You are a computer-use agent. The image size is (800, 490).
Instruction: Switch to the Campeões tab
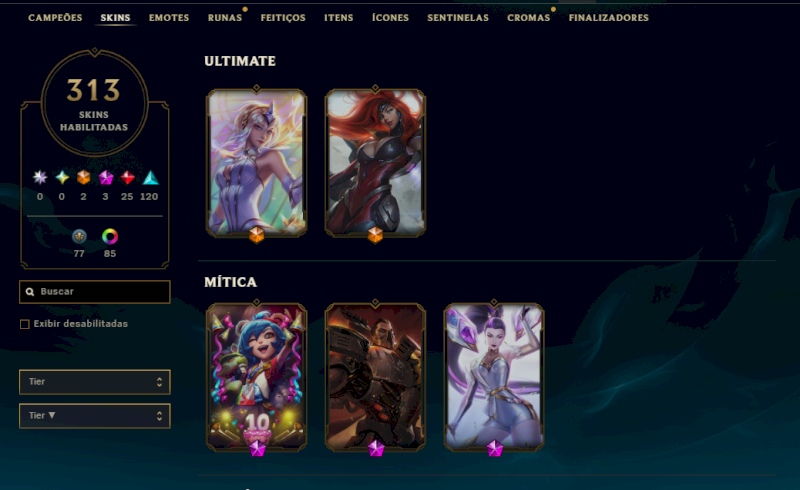click(x=55, y=18)
